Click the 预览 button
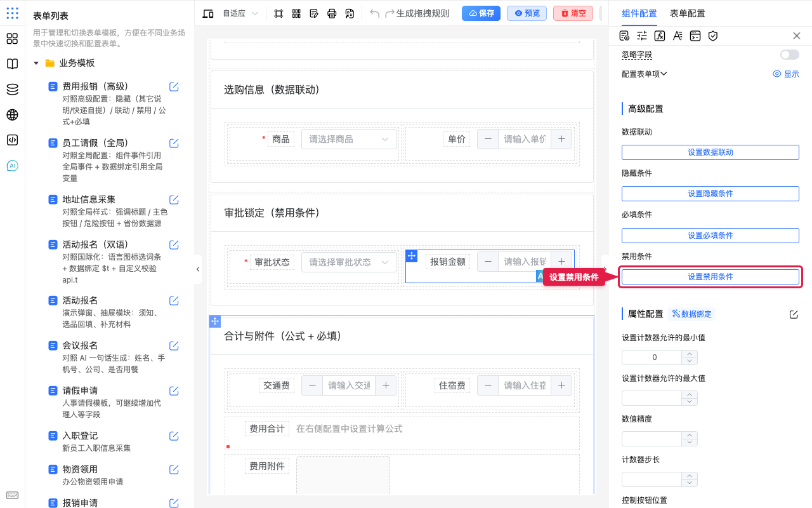 527,13
